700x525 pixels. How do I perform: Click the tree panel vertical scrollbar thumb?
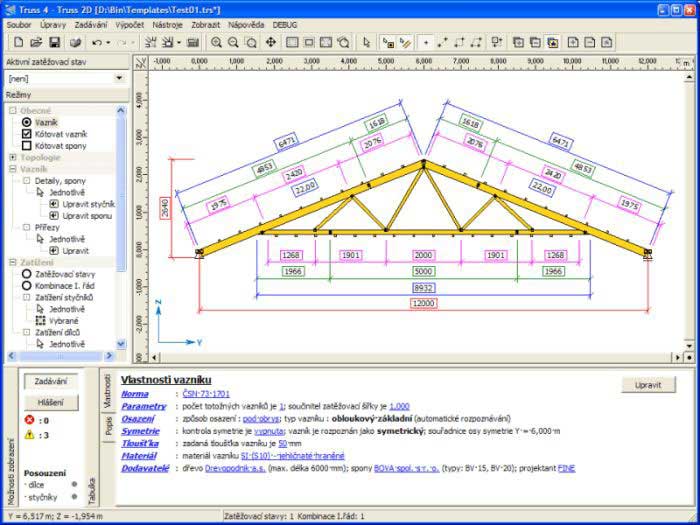[121, 192]
